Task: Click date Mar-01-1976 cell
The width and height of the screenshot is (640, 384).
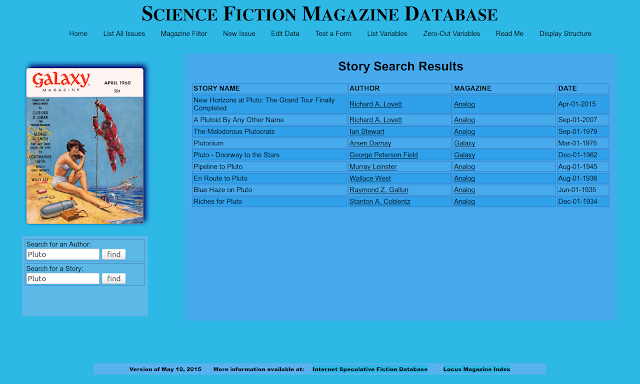Action: point(583,143)
